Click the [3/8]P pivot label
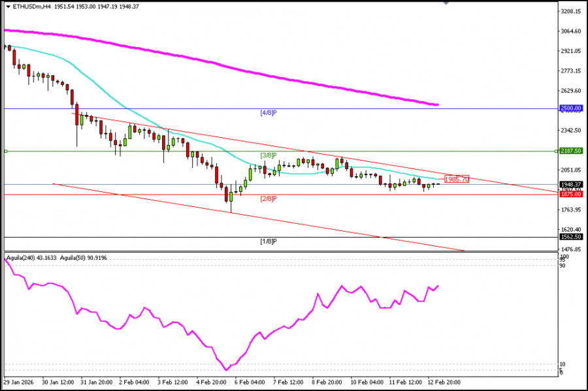588x391 pixels. pyautogui.click(x=267, y=155)
